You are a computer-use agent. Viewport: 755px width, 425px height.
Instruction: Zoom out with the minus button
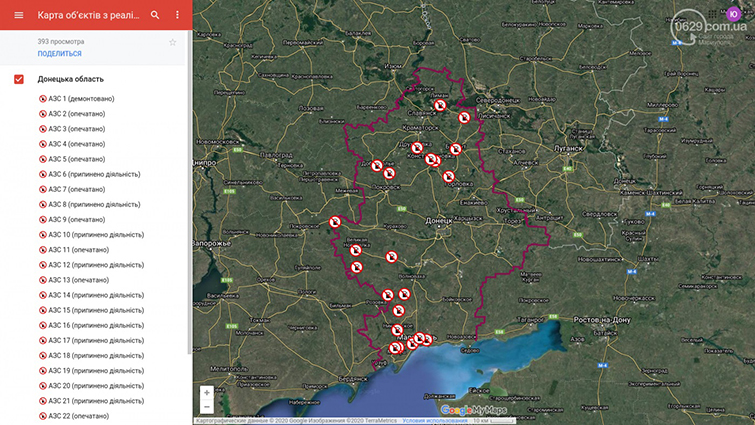(x=207, y=407)
